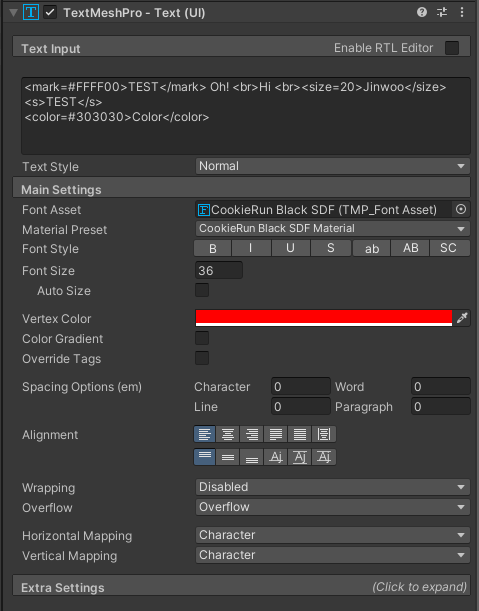Screen dimensions: 479x611
Task: Open the Font Asset object picker
Action: [x=461, y=210]
